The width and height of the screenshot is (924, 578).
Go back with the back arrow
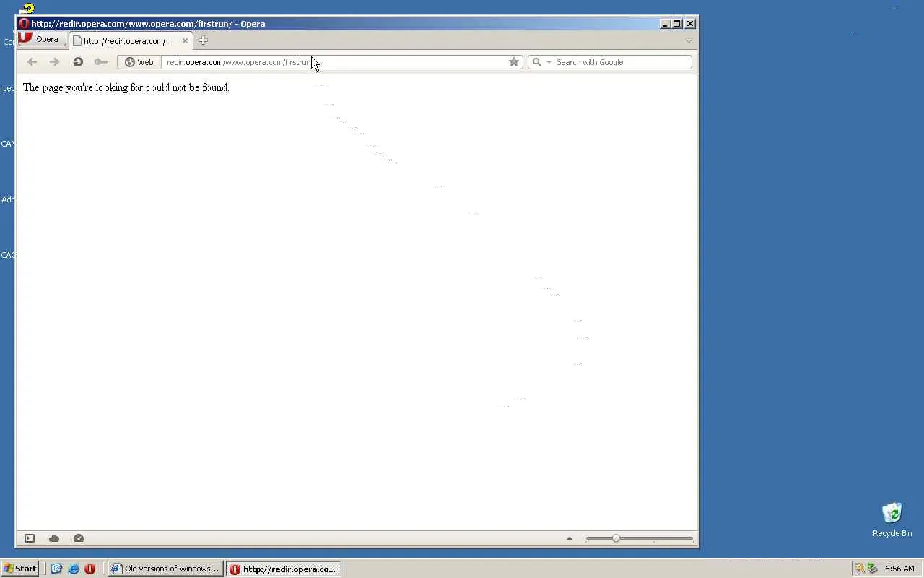(32, 62)
